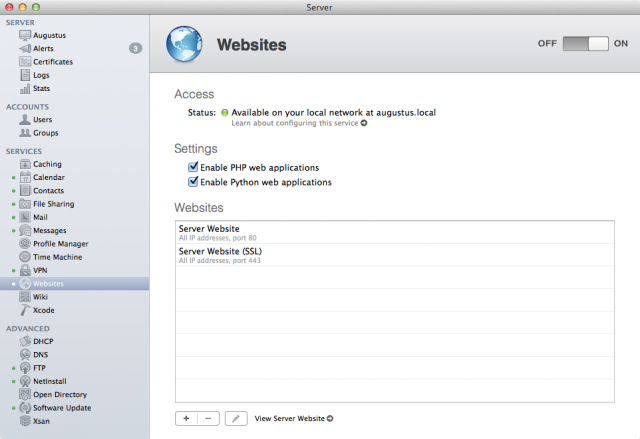Open DHCP in Advanced section
640x439 pixels.
coord(43,341)
